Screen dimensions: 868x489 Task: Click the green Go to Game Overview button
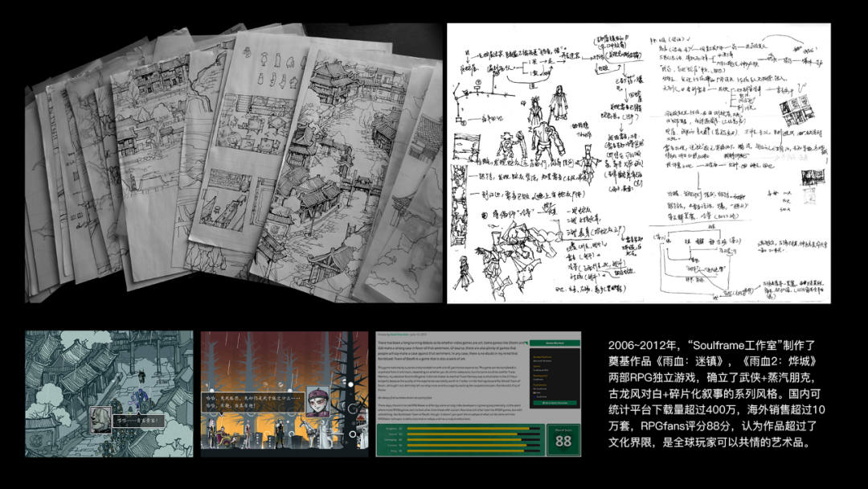555,403
